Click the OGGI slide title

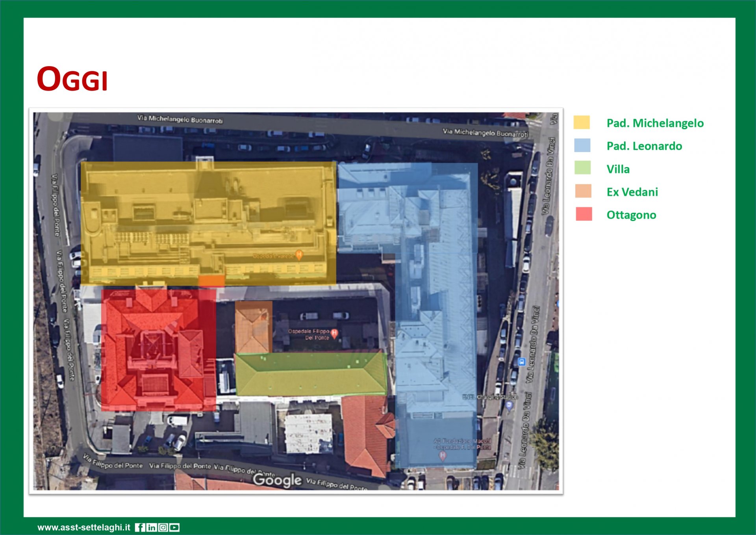(x=72, y=79)
